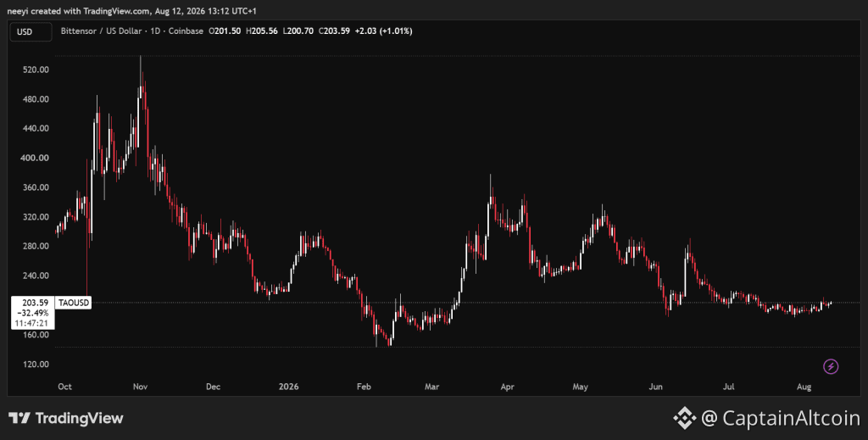Click the 11:47:21 countdown timer
This screenshot has height=440, width=868.
[31, 323]
